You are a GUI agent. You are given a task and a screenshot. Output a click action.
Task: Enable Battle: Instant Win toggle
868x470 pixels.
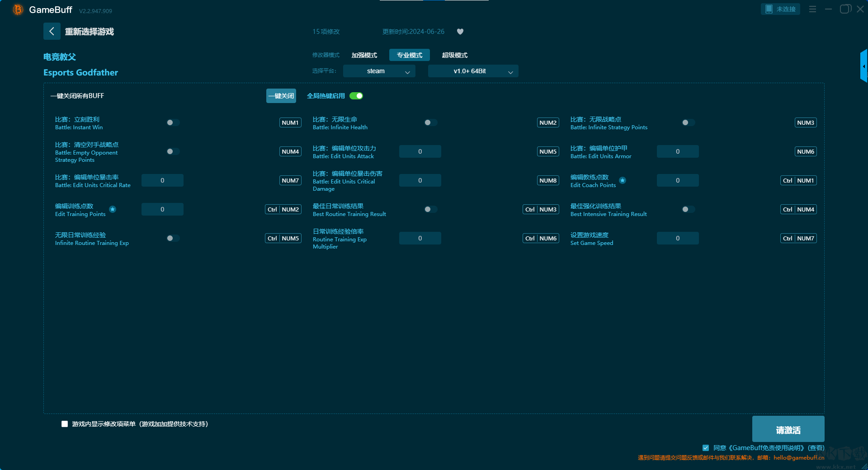coord(173,122)
